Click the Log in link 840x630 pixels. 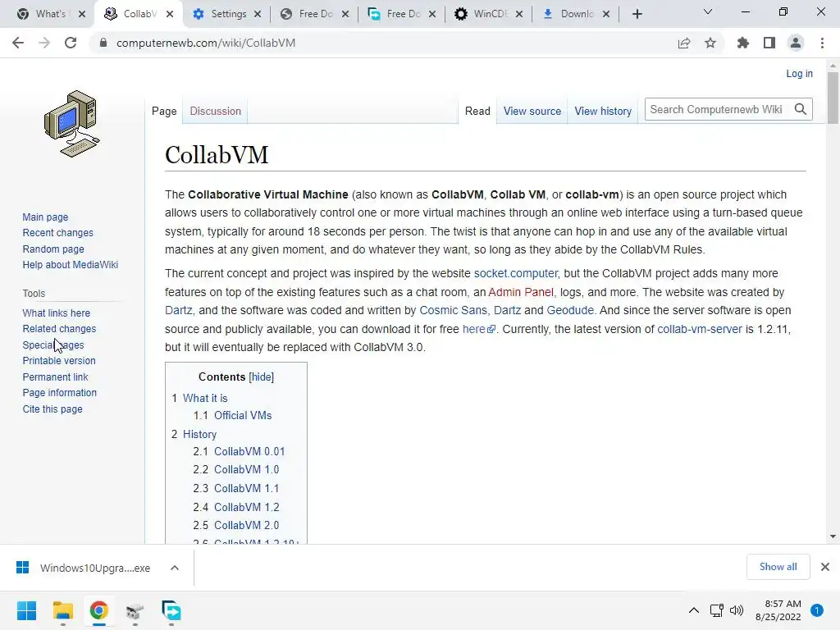tap(799, 73)
